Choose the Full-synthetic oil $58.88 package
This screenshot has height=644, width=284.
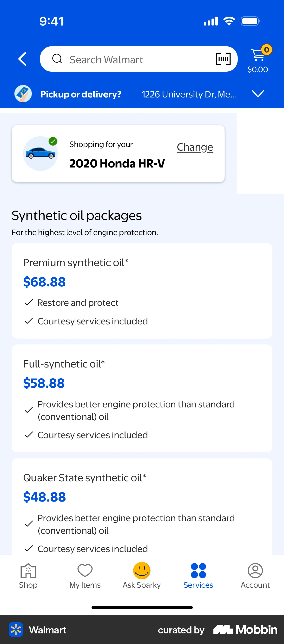click(x=142, y=398)
